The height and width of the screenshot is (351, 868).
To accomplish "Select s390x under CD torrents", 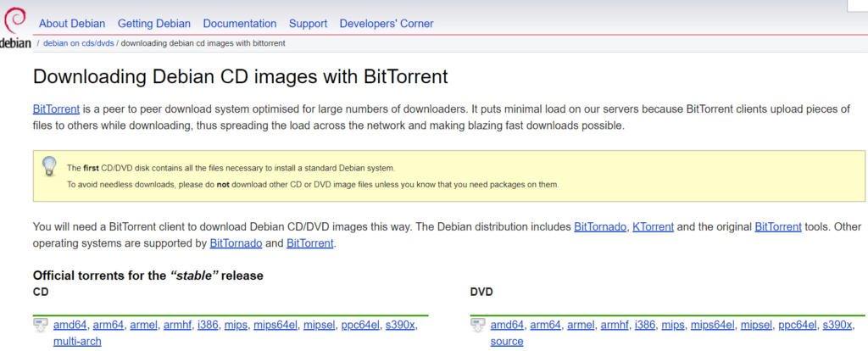I will (400, 326).
